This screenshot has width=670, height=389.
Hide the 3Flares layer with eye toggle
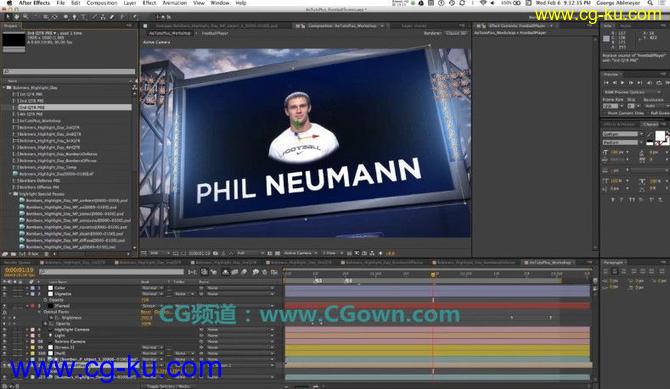(x=5, y=306)
